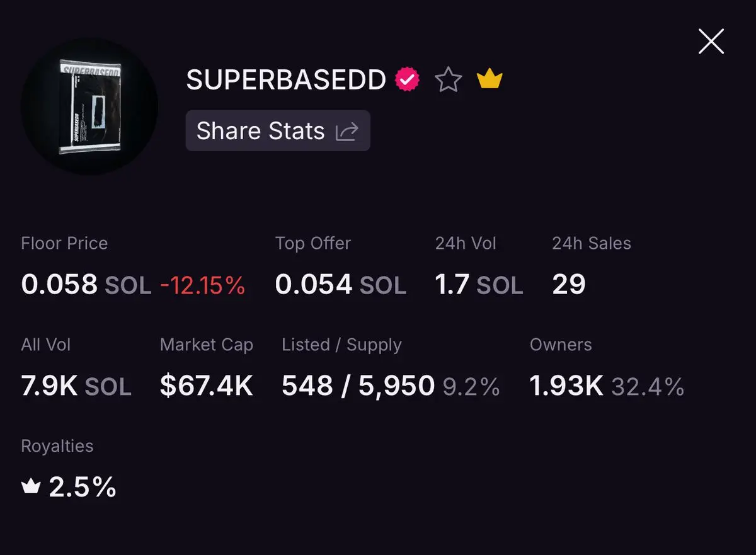Click the 1.7 SOL 24h volume value

tap(479, 285)
